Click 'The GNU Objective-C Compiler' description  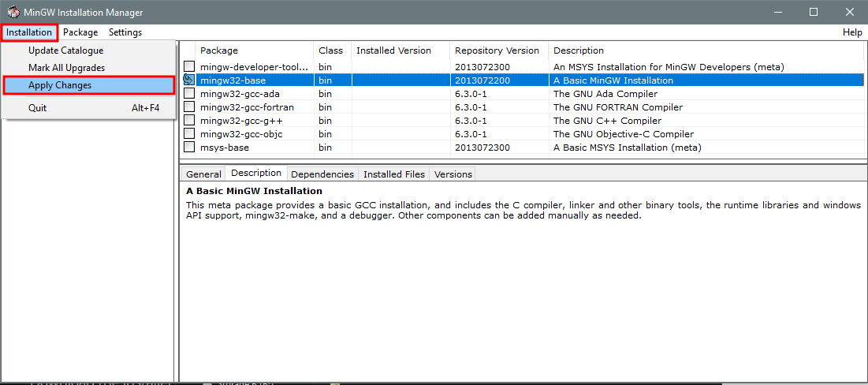point(624,133)
